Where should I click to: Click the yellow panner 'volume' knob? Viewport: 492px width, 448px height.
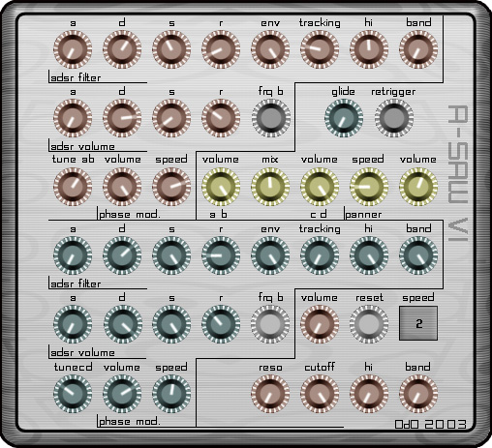[418, 187]
